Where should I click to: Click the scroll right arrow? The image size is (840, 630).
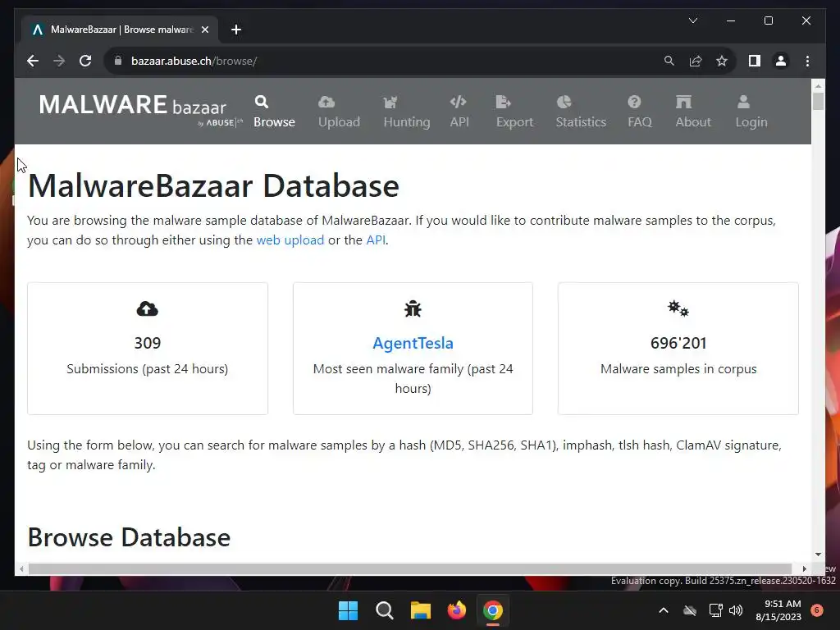[804, 569]
